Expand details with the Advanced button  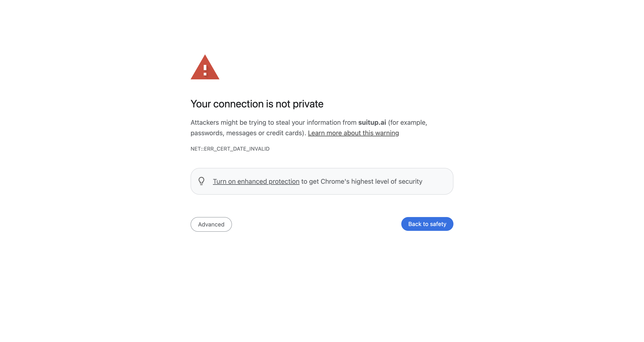(211, 224)
